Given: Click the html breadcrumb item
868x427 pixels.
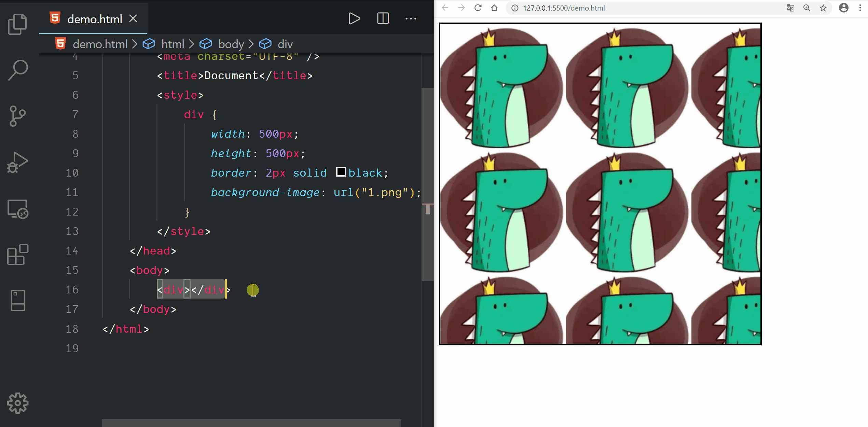Looking at the screenshot, I should [173, 44].
